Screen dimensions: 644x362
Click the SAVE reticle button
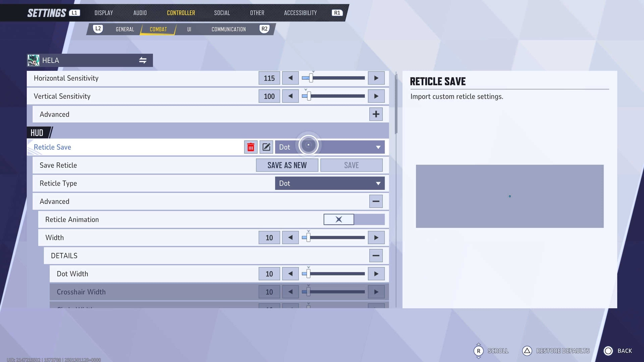(x=352, y=165)
